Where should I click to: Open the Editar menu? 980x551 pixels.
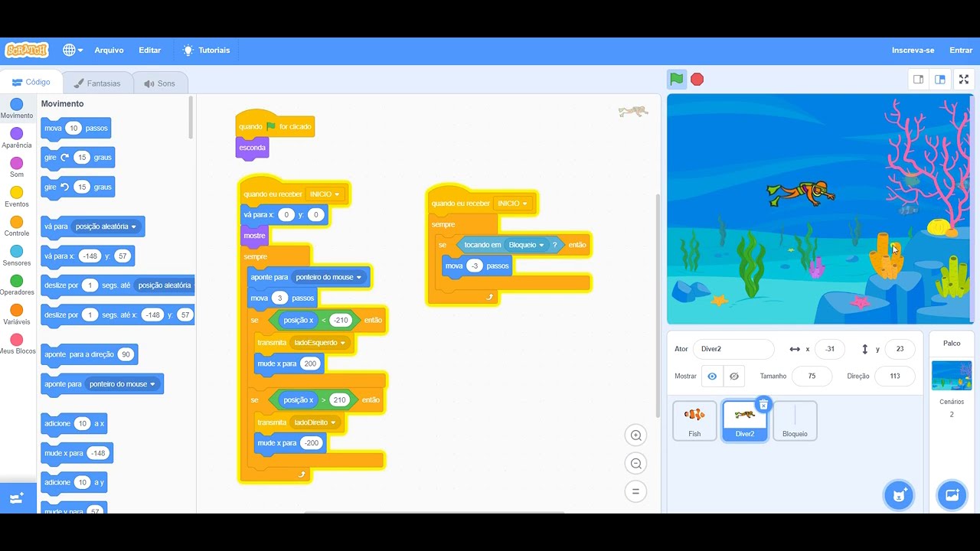(150, 50)
